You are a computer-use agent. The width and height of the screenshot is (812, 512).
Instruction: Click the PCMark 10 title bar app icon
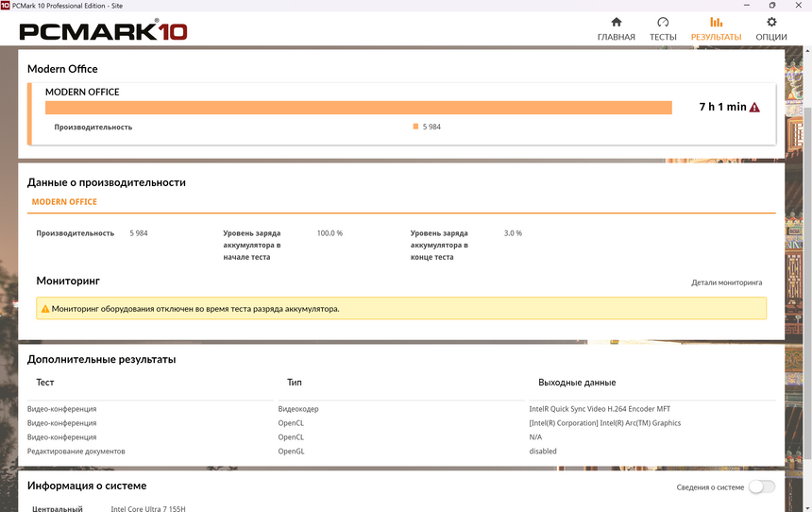coord(7,6)
